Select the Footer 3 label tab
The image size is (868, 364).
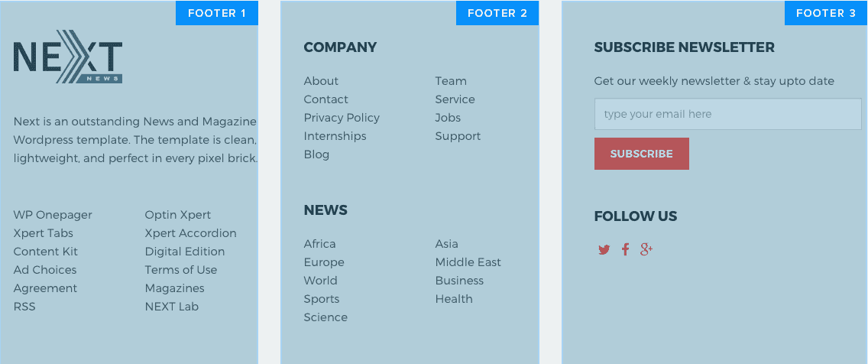coord(826,13)
